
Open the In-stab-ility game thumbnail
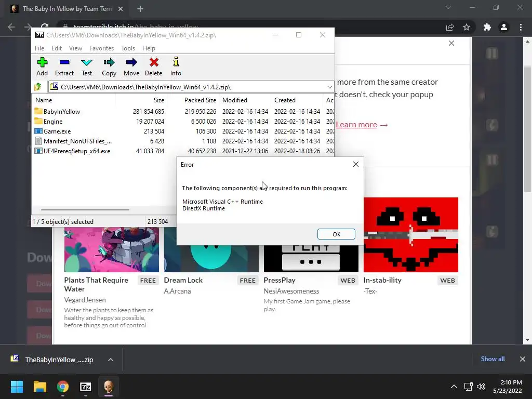point(411,235)
